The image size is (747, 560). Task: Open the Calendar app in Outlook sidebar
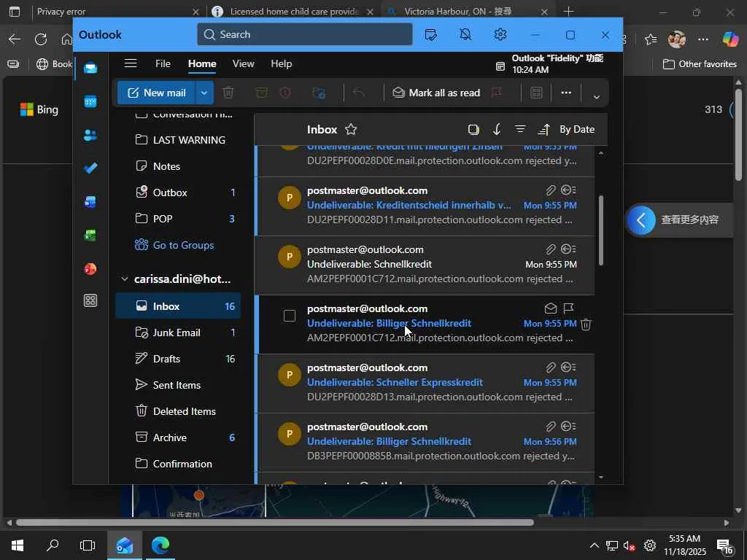click(90, 101)
